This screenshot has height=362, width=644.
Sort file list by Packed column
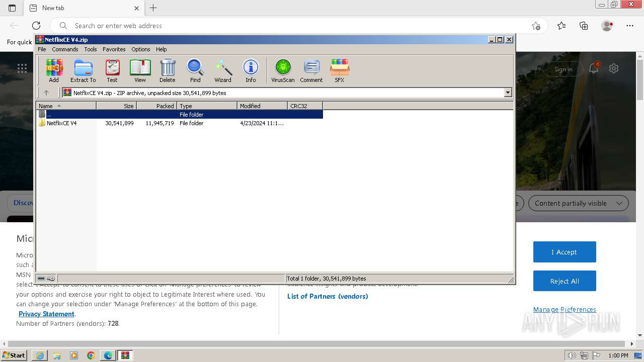[156, 106]
